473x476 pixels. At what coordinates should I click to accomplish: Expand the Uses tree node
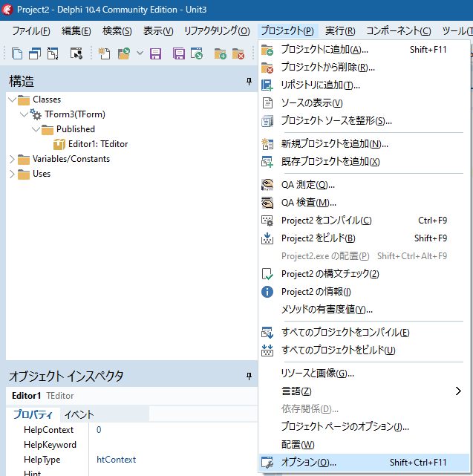click(x=12, y=174)
